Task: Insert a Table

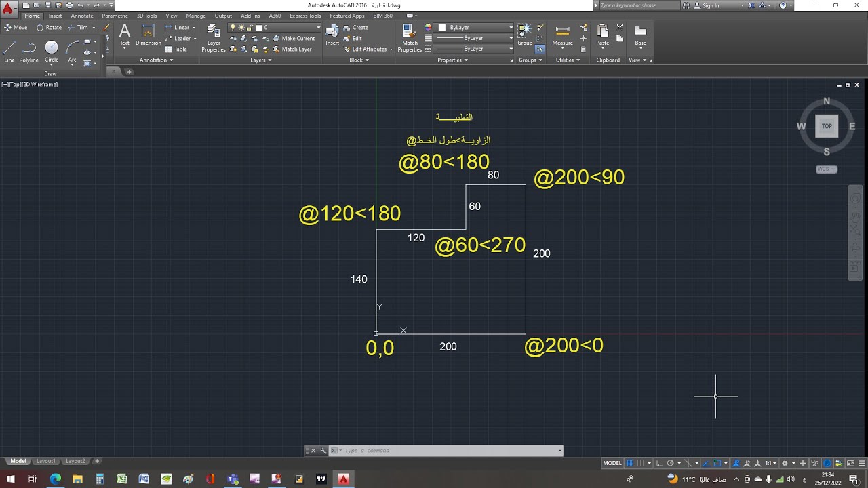Action: 176,49
